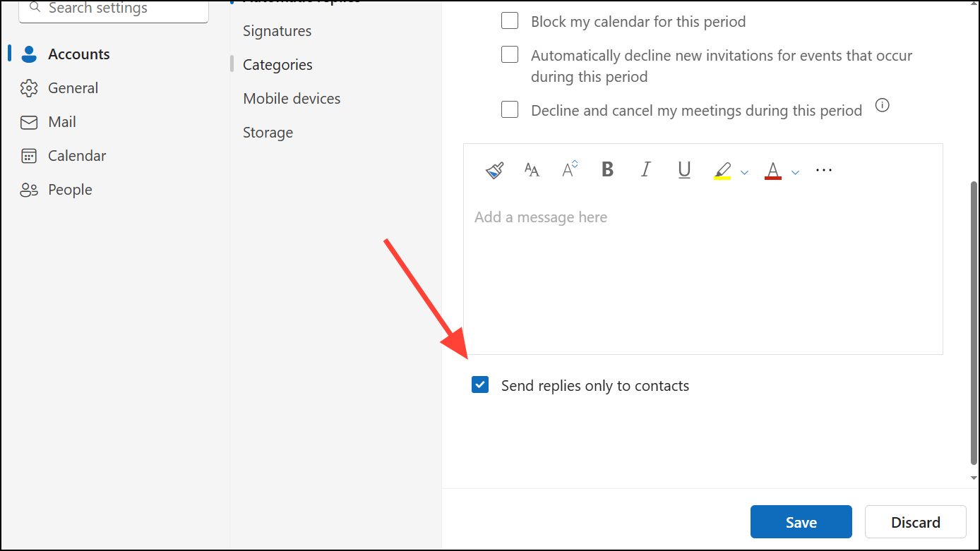Open the People settings section

click(70, 190)
